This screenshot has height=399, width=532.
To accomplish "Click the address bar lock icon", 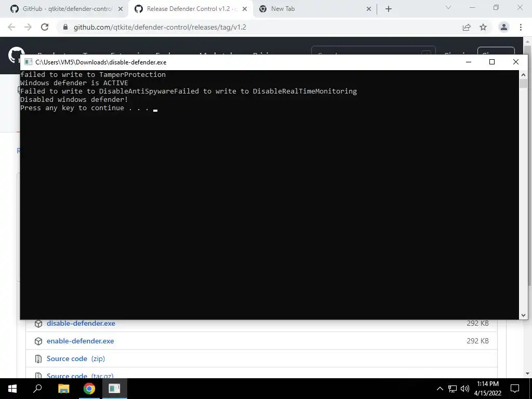I will (x=65, y=27).
